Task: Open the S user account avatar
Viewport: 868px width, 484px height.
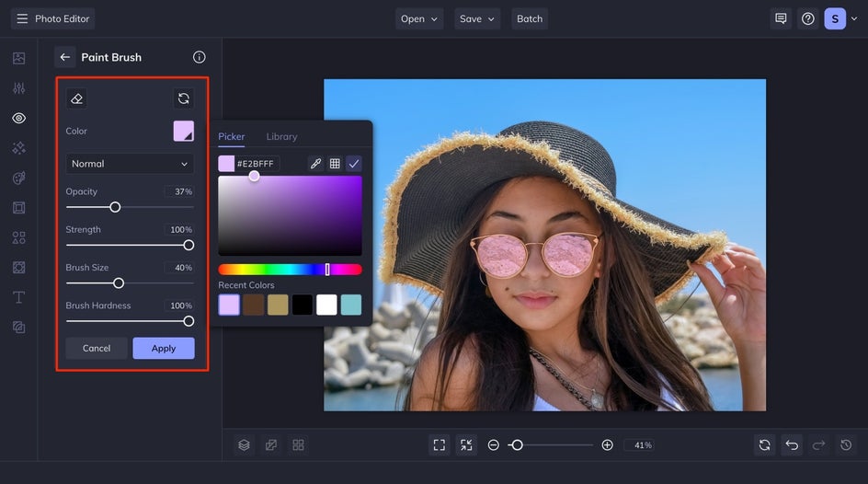Action: click(x=835, y=18)
